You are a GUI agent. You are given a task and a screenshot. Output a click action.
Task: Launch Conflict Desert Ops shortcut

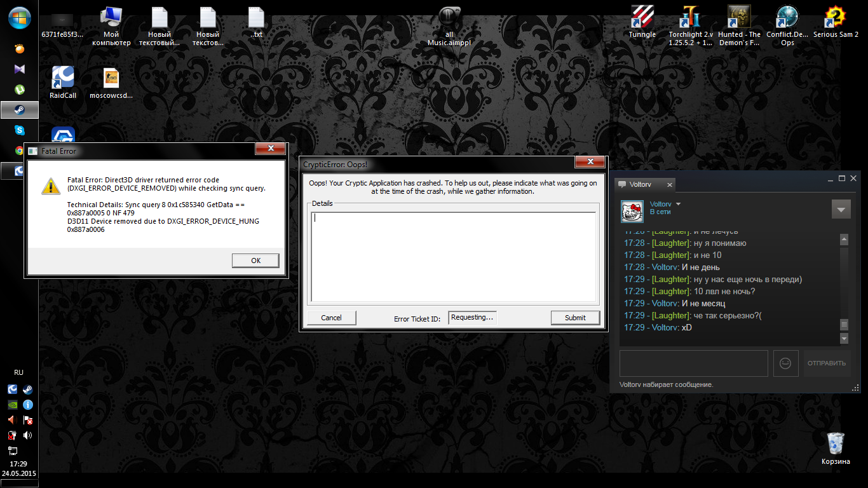pos(787,25)
